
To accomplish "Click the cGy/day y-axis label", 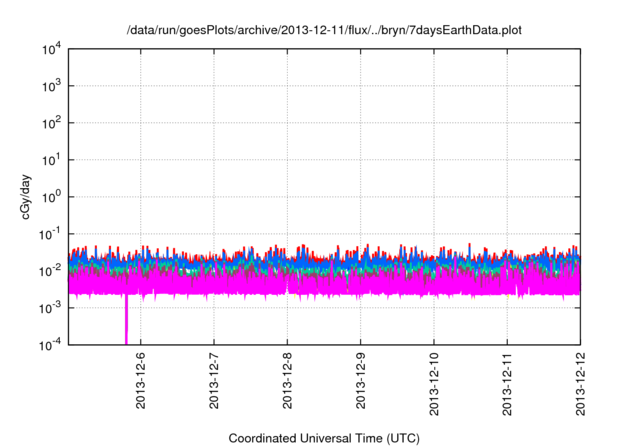I will (26, 197).
